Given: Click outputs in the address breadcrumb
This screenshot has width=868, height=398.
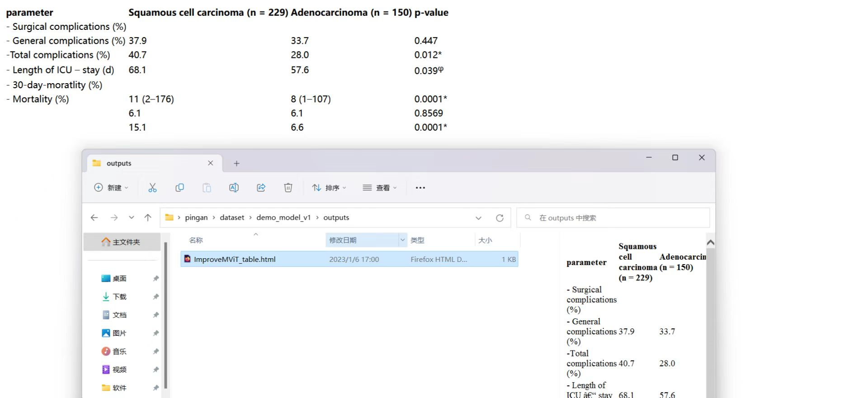Looking at the screenshot, I should (x=336, y=218).
